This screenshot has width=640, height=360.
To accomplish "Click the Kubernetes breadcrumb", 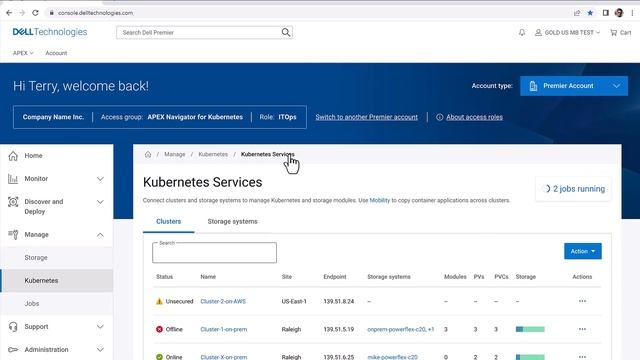I will [x=213, y=154].
